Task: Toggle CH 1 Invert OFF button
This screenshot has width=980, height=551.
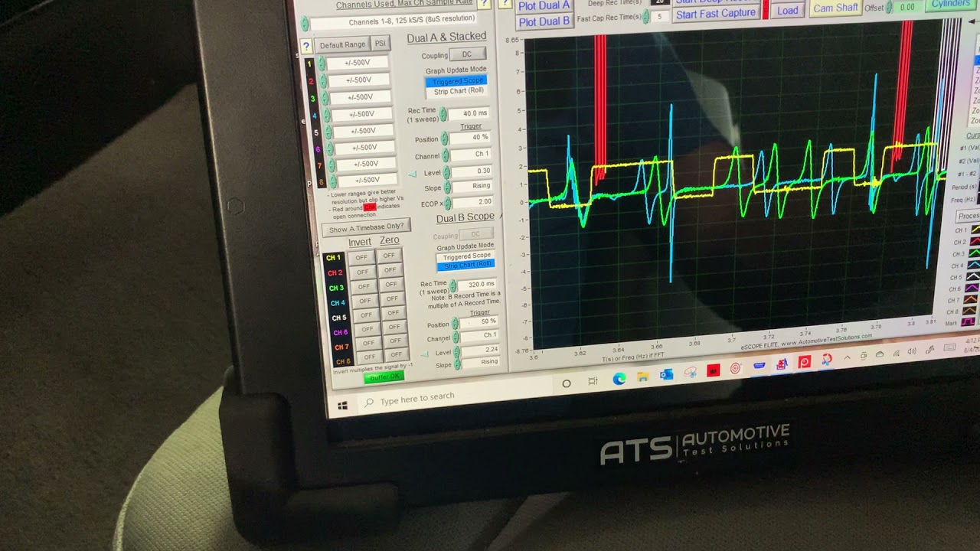Action: [x=361, y=258]
